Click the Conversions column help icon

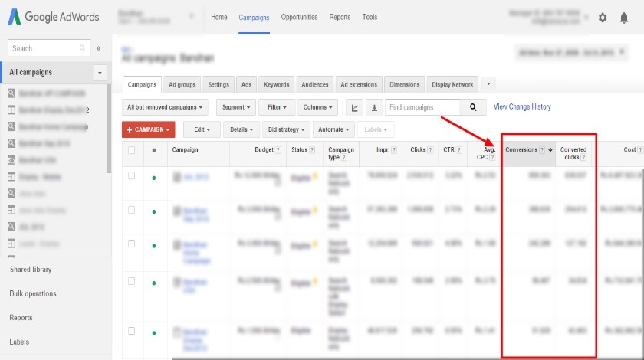click(x=542, y=150)
